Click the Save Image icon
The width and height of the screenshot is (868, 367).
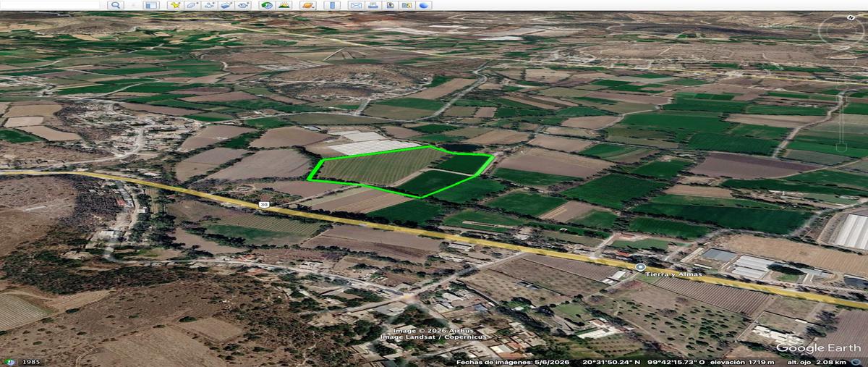click(x=391, y=5)
